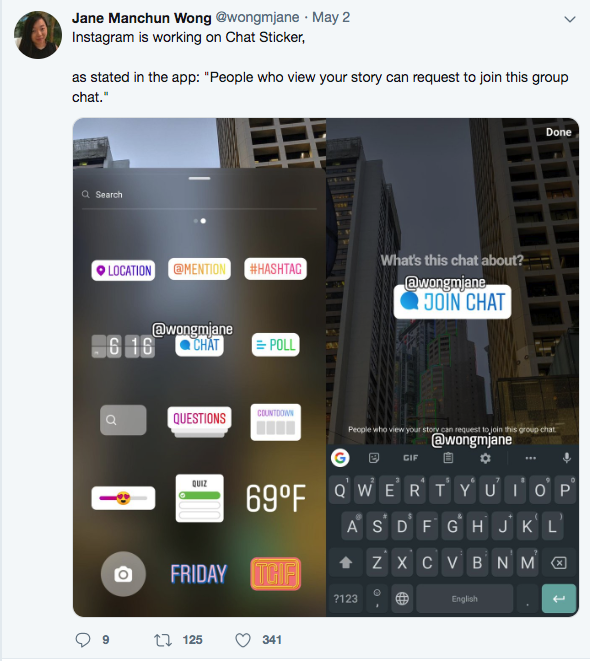590x661 pixels.
Task: Open tweet options chevron menu
Action: [x=570, y=19]
